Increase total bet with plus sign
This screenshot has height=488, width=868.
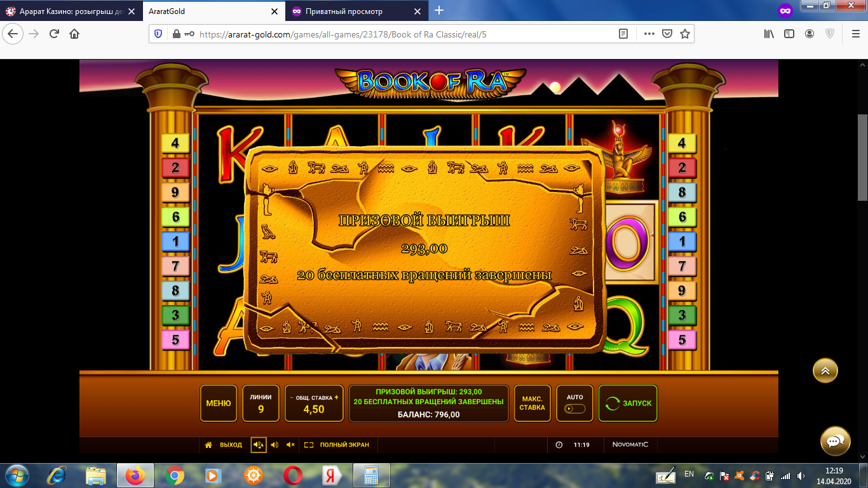[336, 398]
